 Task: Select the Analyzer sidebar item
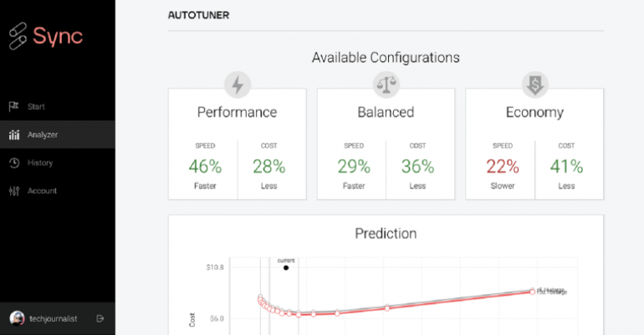(x=43, y=135)
